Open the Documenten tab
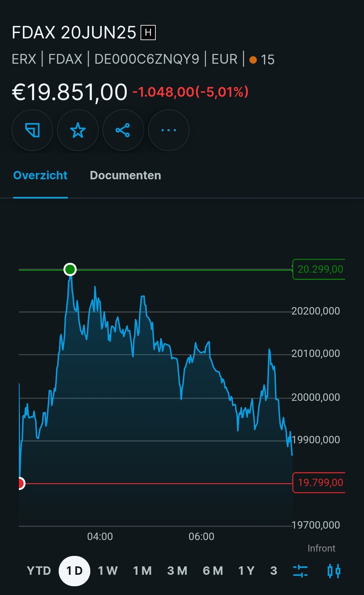 (125, 175)
